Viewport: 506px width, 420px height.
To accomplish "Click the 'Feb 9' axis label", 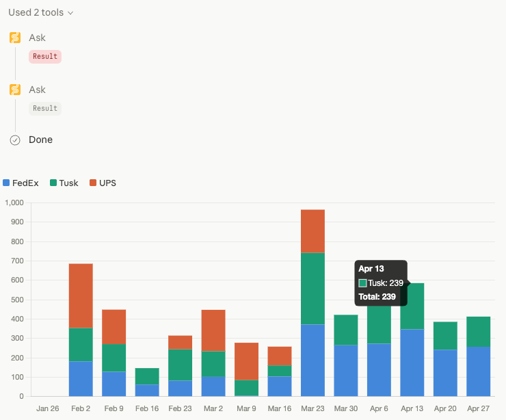I will (x=114, y=408).
